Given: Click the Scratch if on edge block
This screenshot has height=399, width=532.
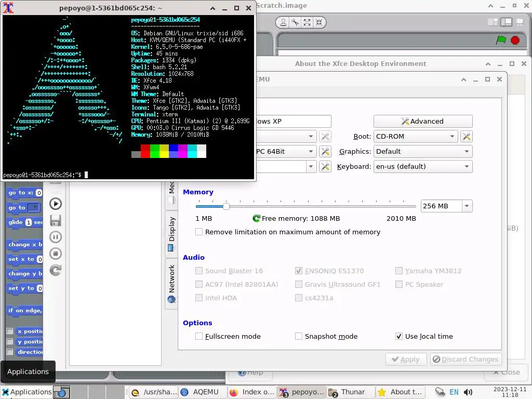Looking at the screenshot, I should 24,311.
